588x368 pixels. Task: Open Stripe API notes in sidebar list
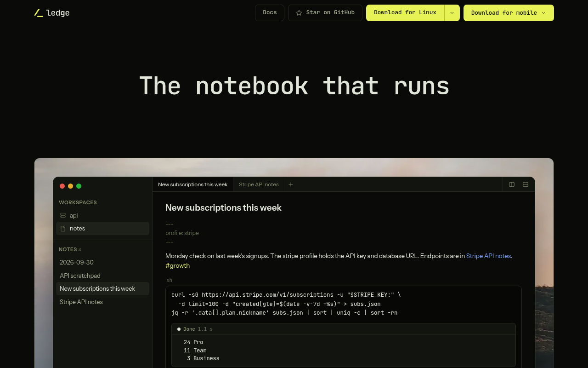pos(103,302)
